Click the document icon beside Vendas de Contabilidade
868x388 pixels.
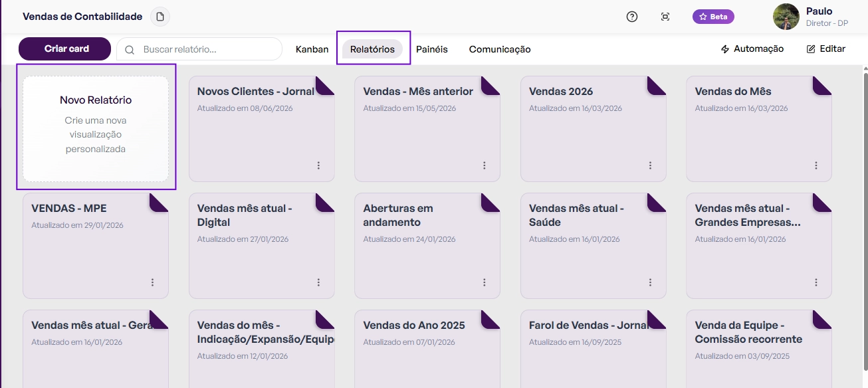[x=160, y=17]
